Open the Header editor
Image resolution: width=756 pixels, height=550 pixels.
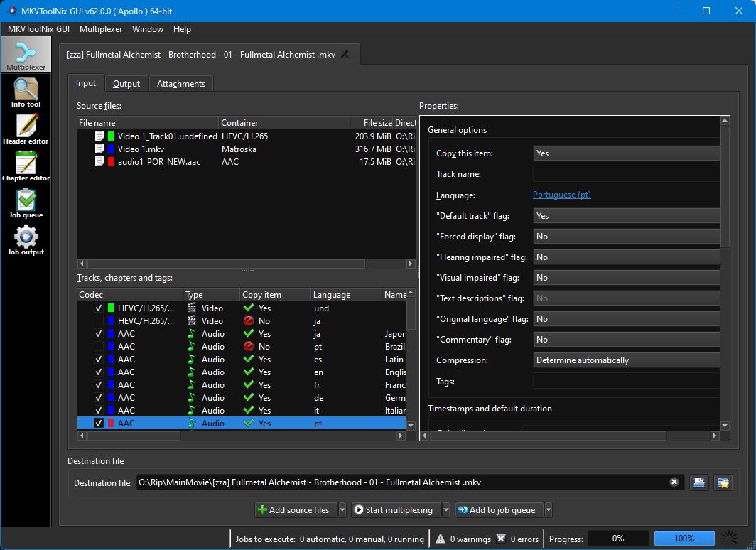(x=26, y=129)
